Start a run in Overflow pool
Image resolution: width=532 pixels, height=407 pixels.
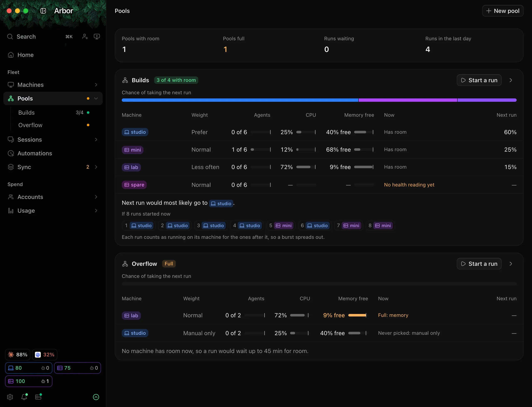click(x=479, y=264)
